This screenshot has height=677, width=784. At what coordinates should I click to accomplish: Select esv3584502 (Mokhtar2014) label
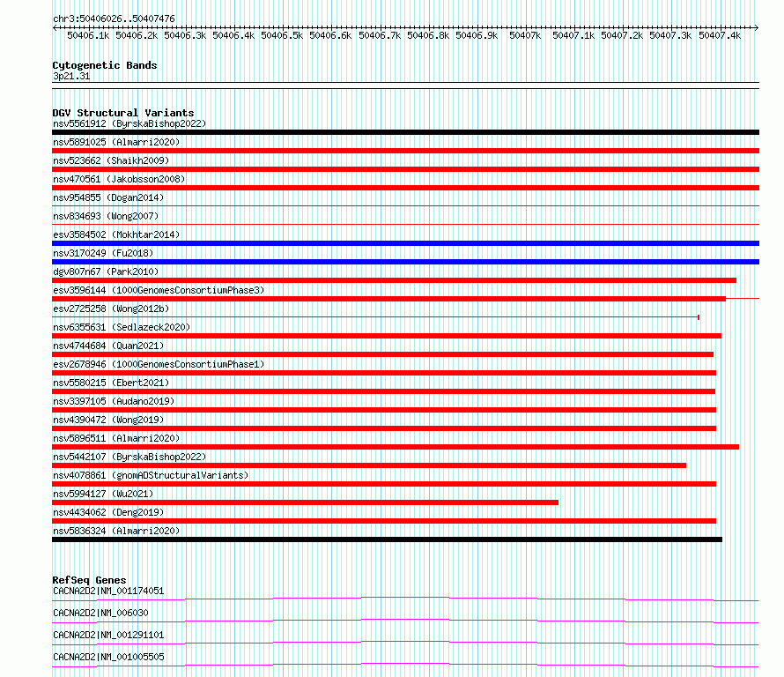[116, 234]
